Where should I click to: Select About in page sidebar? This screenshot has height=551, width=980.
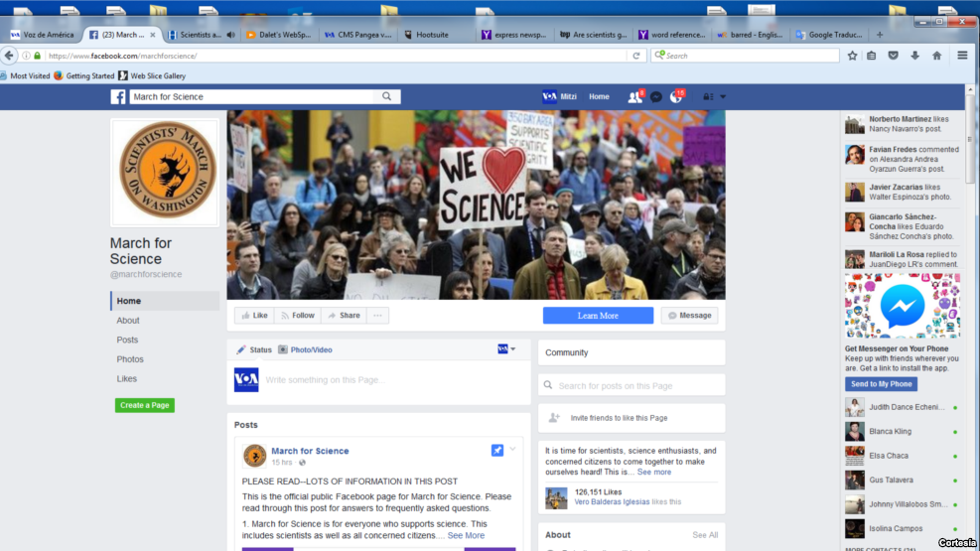point(128,321)
